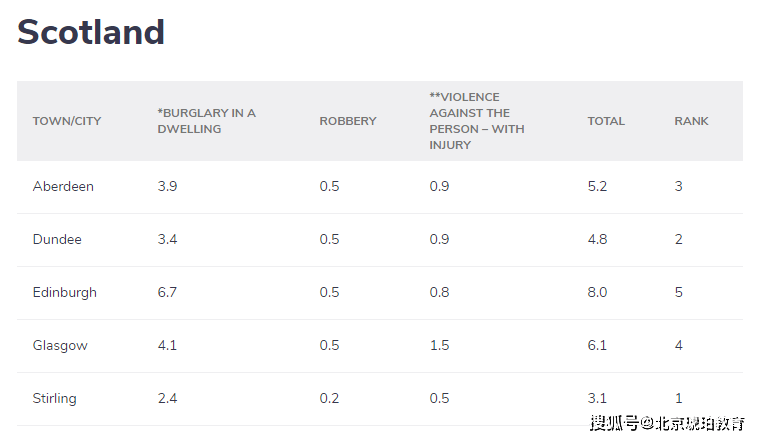Click Aberdeen's total value 5.2
This screenshot has height=440, width=759.
click(597, 187)
